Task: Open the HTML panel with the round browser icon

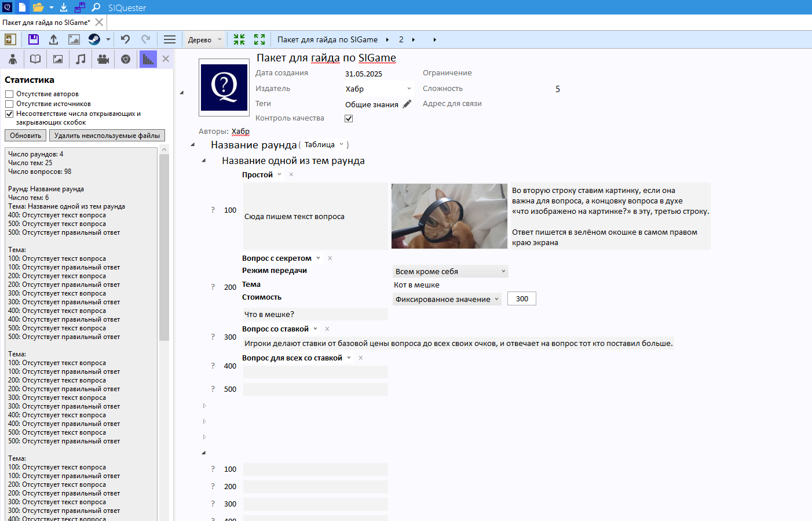Action: coord(126,59)
